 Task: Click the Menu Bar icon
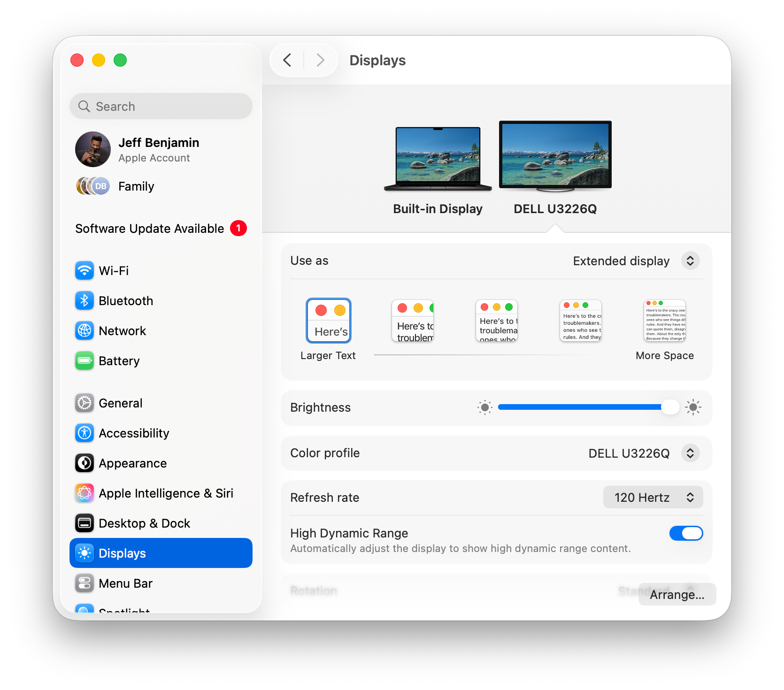click(85, 583)
